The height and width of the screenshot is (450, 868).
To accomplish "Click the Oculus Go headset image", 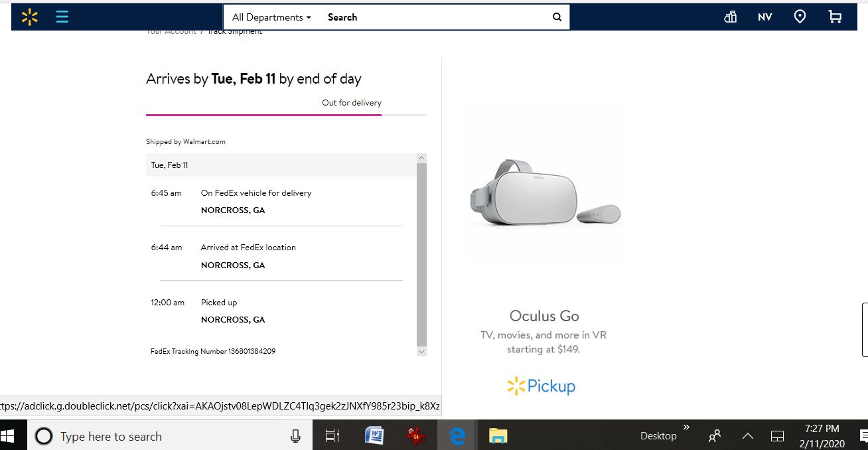I will click(545, 192).
